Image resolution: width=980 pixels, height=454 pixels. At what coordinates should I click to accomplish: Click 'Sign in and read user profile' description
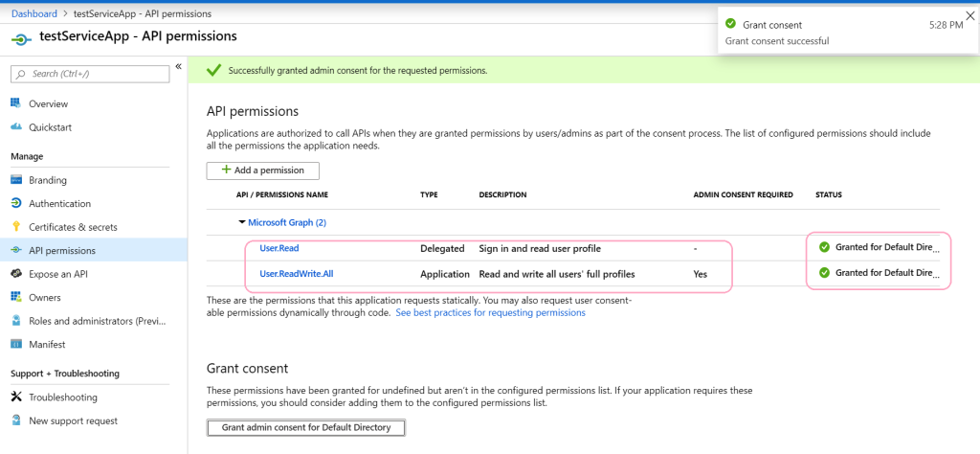click(x=540, y=248)
